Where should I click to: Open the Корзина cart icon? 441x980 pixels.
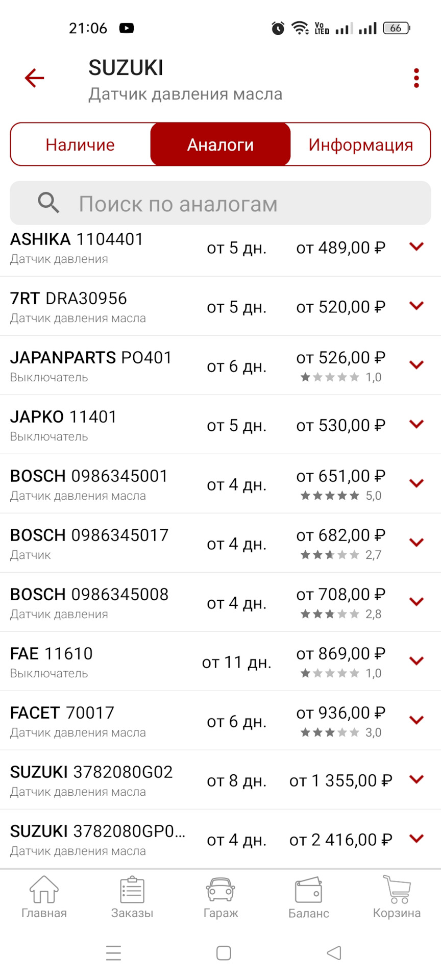click(x=397, y=889)
